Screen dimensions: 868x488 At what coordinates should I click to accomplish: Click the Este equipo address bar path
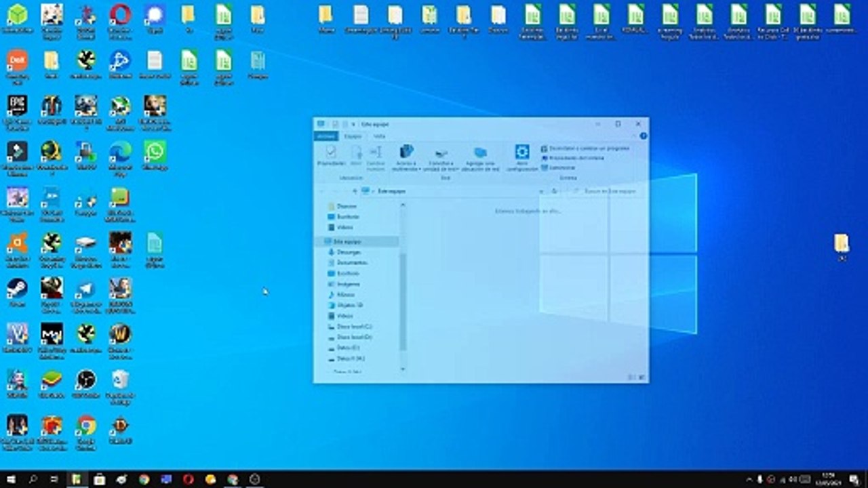(x=391, y=192)
